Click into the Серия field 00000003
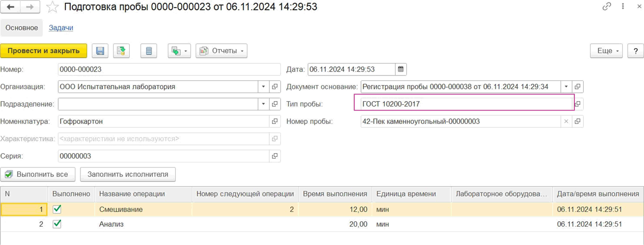The image size is (644, 245). [x=164, y=156]
